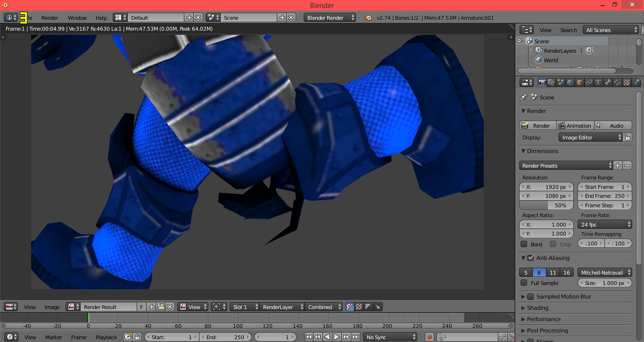Play animation forward in timeline
This screenshot has width=644, height=342.
[x=337, y=337]
